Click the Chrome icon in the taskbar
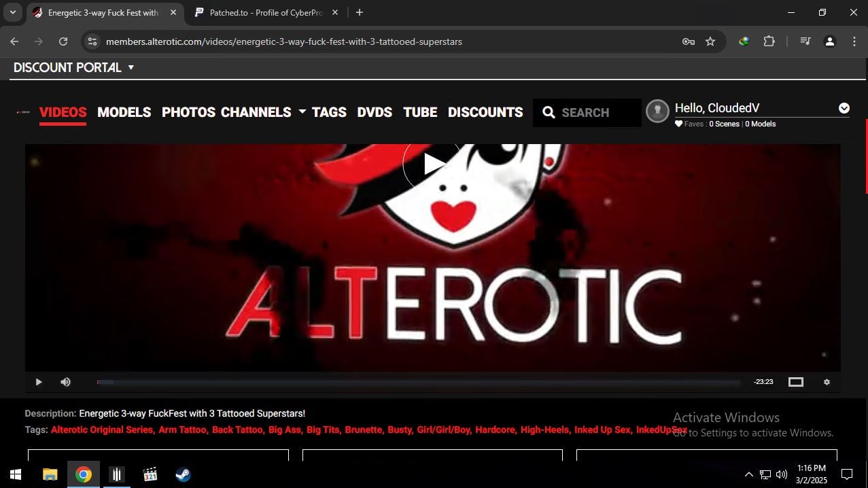 84,474
